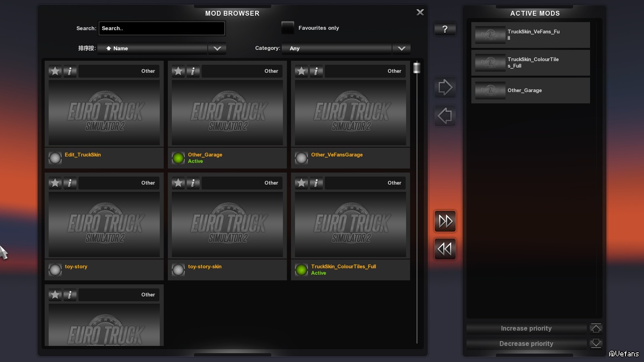Viewport: 644px width, 362px height.
Task: Click the star icon on the toy-story card
Action: [55, 183]
